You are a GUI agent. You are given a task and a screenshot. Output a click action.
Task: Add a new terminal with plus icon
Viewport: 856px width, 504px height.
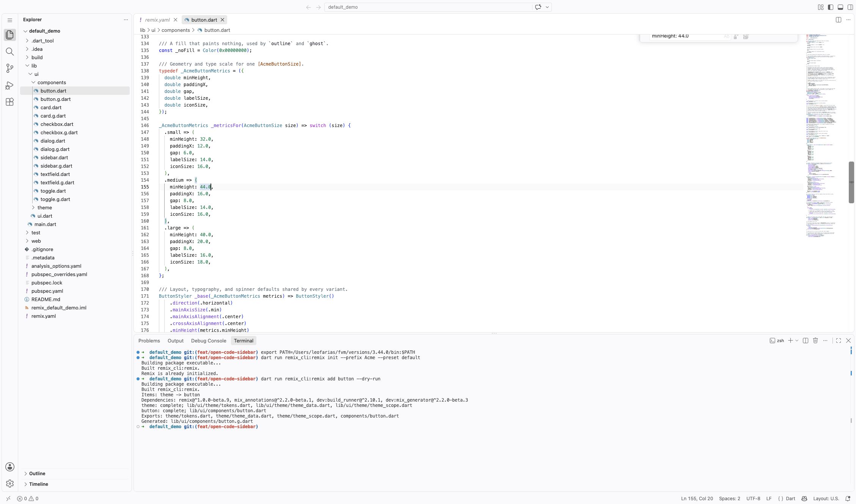[790, 341]
